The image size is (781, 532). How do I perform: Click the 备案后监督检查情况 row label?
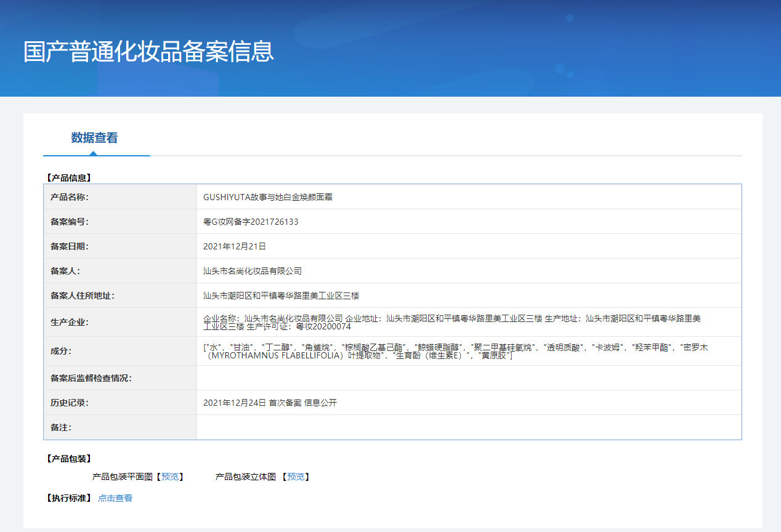point(91,378)
